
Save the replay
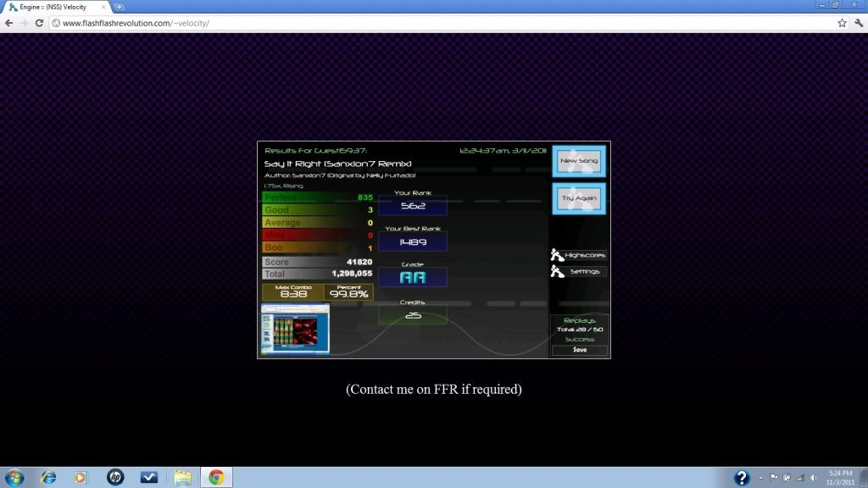[580, 350]
